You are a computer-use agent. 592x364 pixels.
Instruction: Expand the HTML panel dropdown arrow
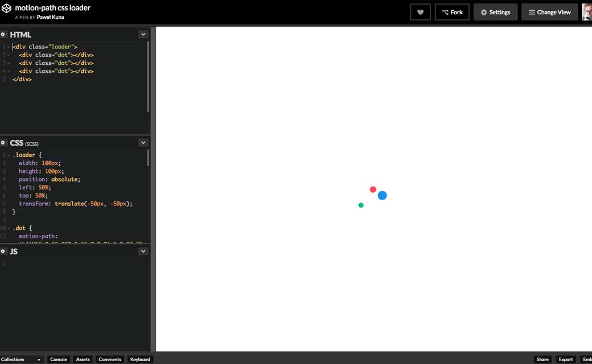(143, 34)
